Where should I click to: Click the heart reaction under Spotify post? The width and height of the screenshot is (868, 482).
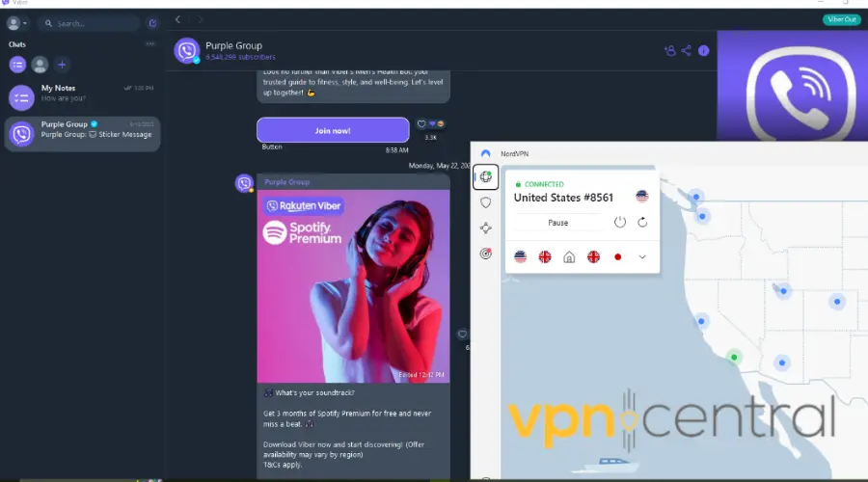click(462, 335)
